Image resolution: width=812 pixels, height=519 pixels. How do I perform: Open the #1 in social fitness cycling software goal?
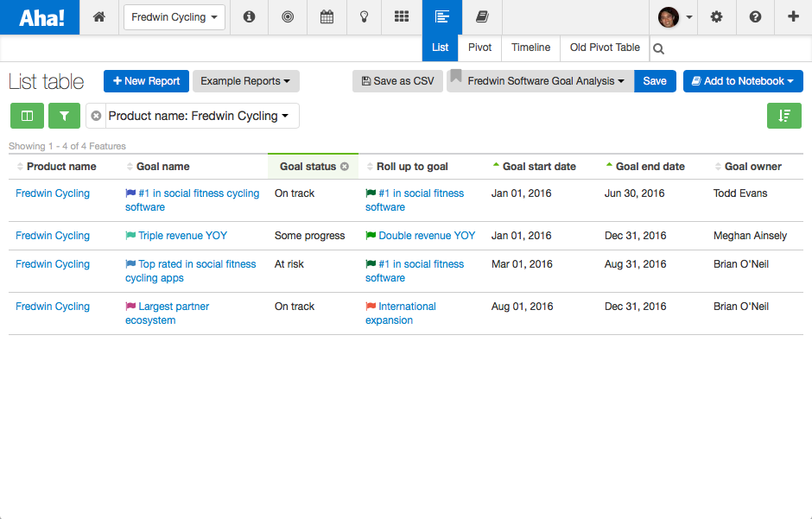tap(192, 199)
